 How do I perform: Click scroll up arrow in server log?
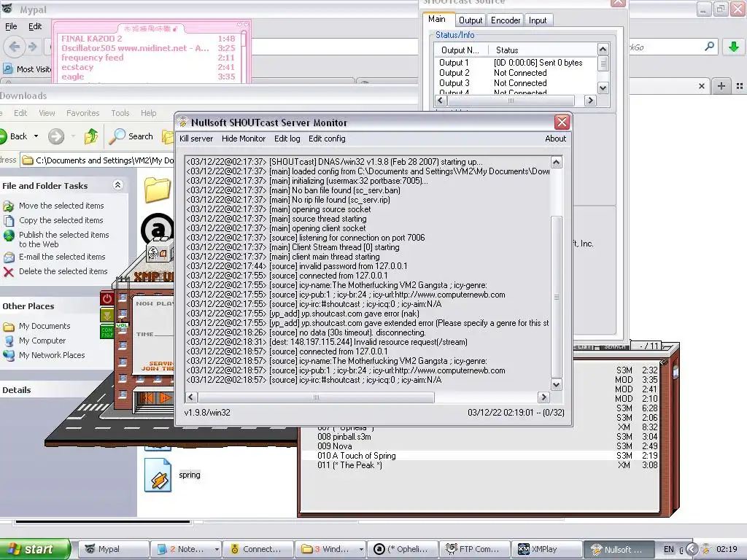[x=556, y=162]
